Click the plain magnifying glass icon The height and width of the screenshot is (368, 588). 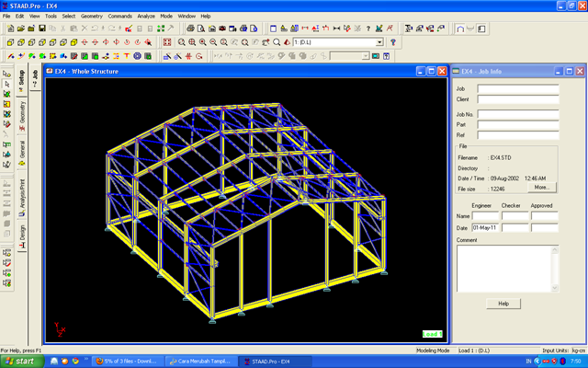[x=277, y=42]
